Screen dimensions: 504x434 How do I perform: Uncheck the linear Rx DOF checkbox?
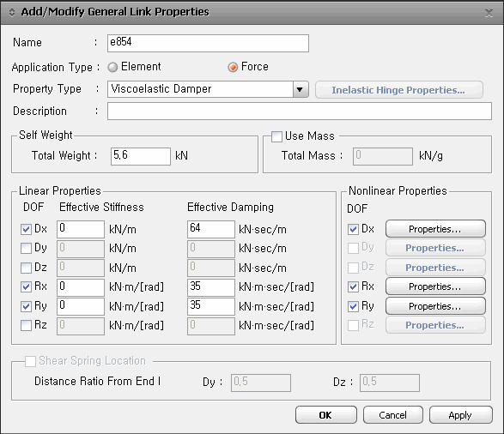click(x=26, y=286)
